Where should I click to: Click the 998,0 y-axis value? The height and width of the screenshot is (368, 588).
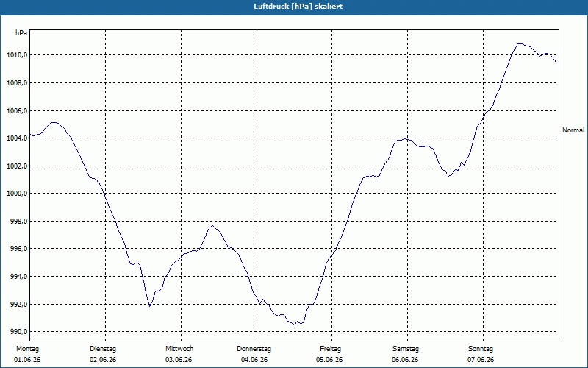19,222
